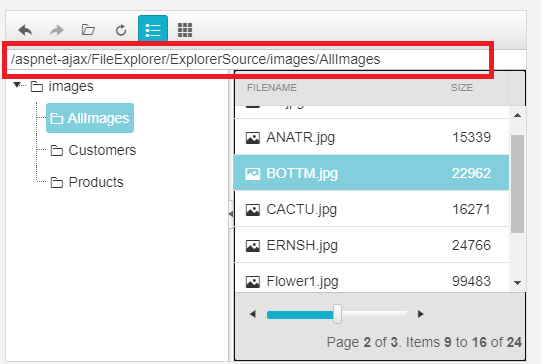544x364 pixels.
Task: Click the image icon beside CACTU.jpg
Action: click(253, 210)
